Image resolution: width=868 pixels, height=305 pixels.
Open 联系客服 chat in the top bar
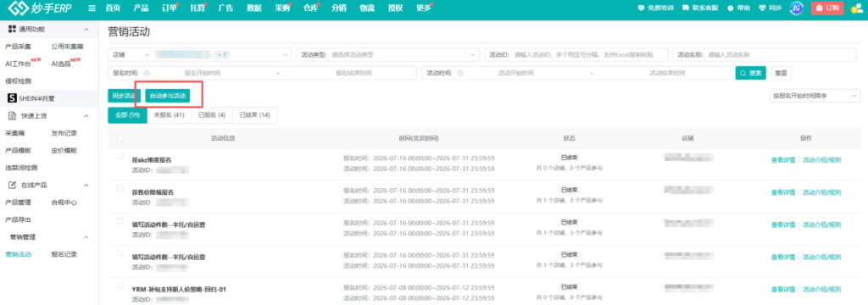pos(700,8)
